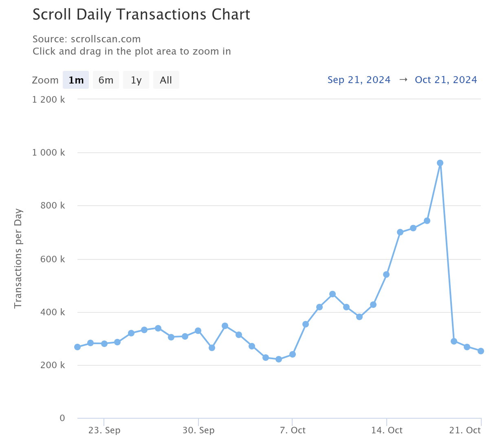Show "All" historical transaction data
Screen dimensions: 489x448
pyautogui.click(x=166, y=80)
